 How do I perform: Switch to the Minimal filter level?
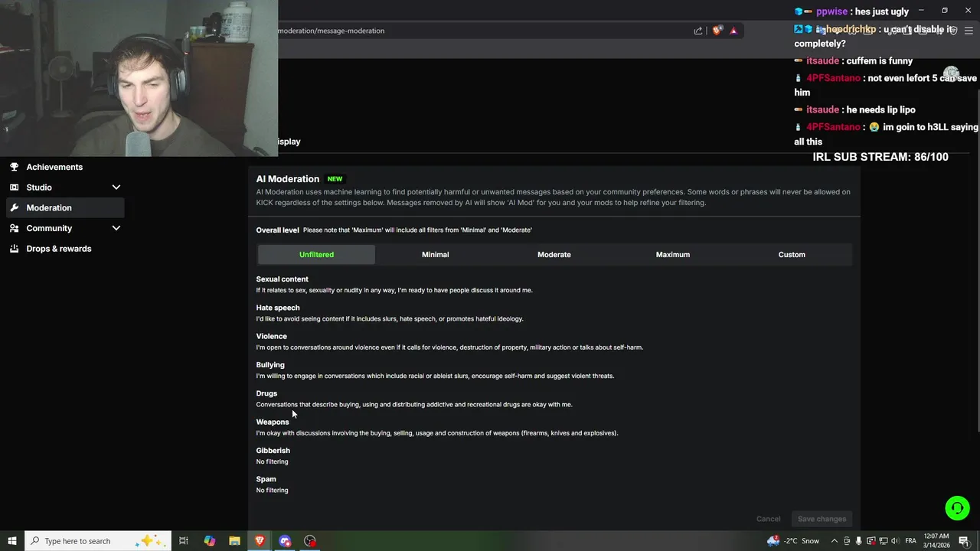tap(435, 254)
